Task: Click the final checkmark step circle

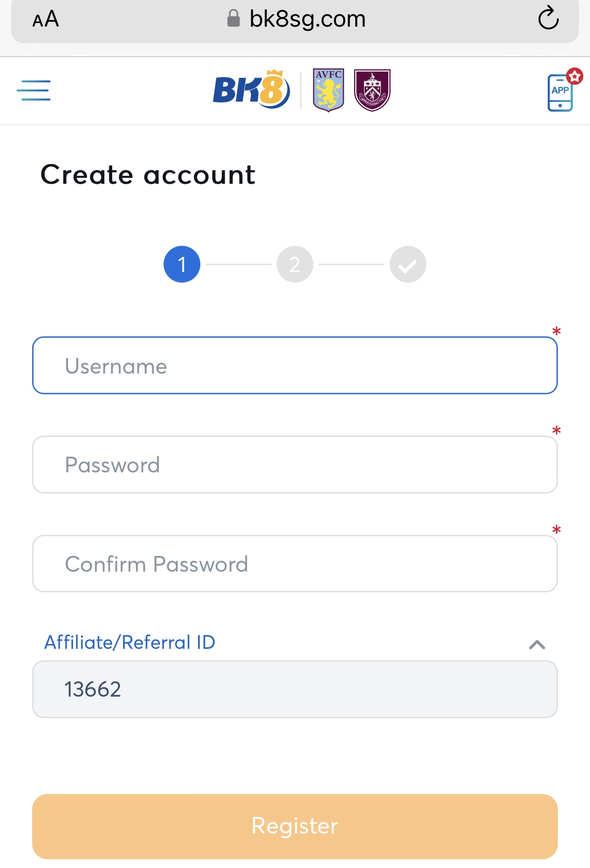Action: click(x=408, y=264)
